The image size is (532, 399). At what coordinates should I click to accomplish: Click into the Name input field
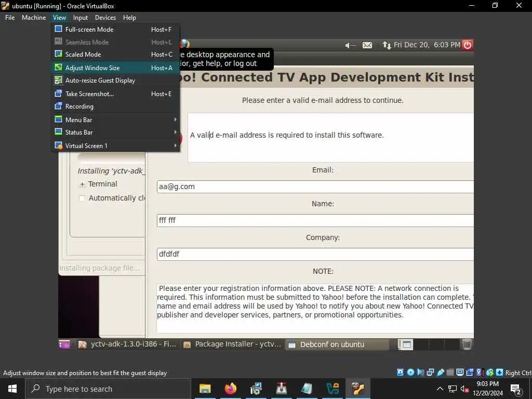pyautogui.click(x=315, y=220)
